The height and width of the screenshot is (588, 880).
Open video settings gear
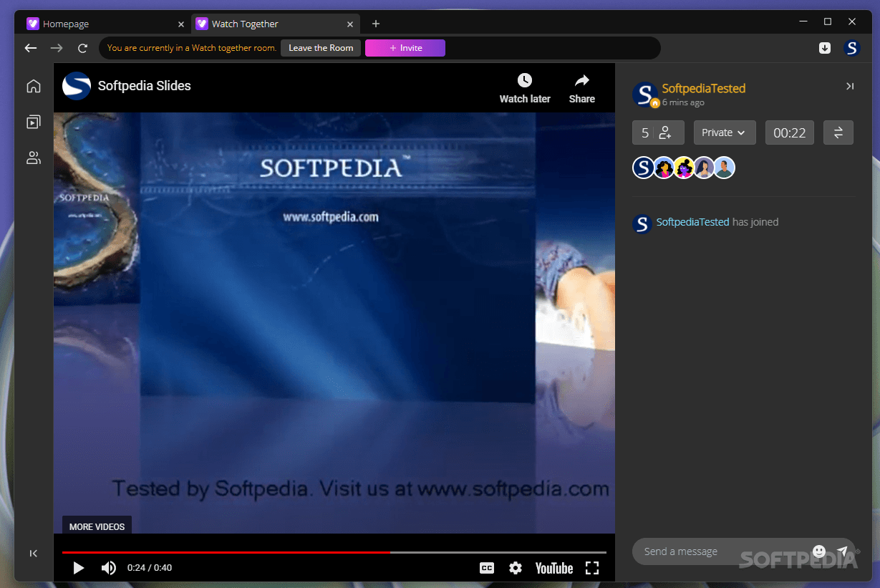click(x=516, y=568)
